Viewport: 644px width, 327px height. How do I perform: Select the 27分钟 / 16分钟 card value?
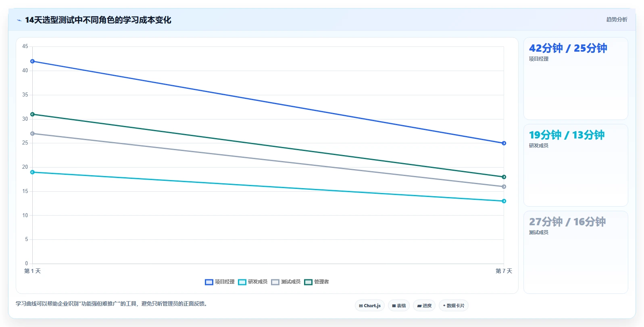pos(567,222)
